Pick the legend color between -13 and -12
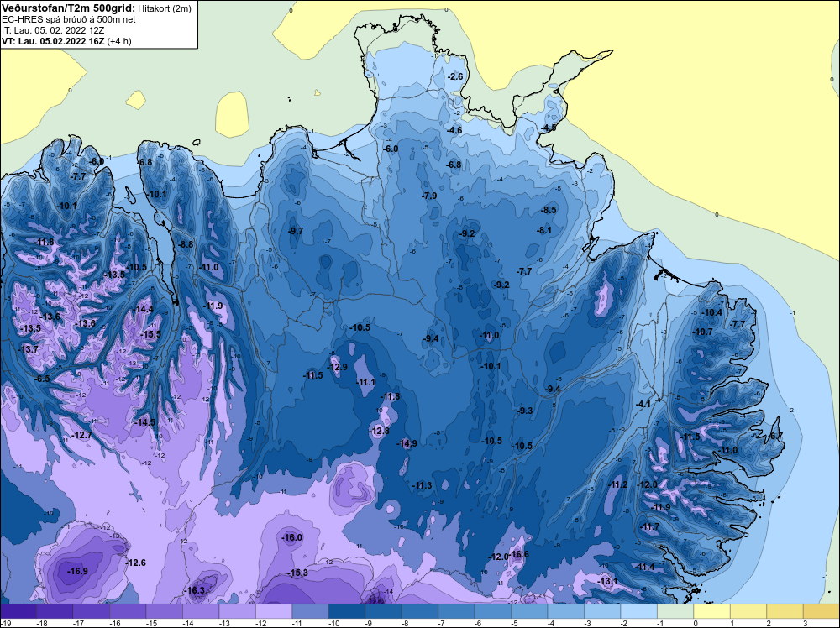This screenshot has height=628, width=840. [x=238, y=610]
